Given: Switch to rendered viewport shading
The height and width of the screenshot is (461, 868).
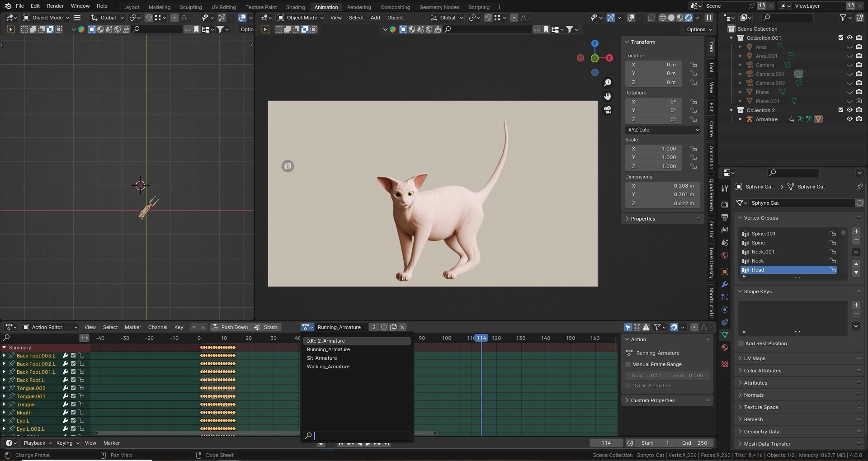Looking at the screenshot, I should coord(689,18).
